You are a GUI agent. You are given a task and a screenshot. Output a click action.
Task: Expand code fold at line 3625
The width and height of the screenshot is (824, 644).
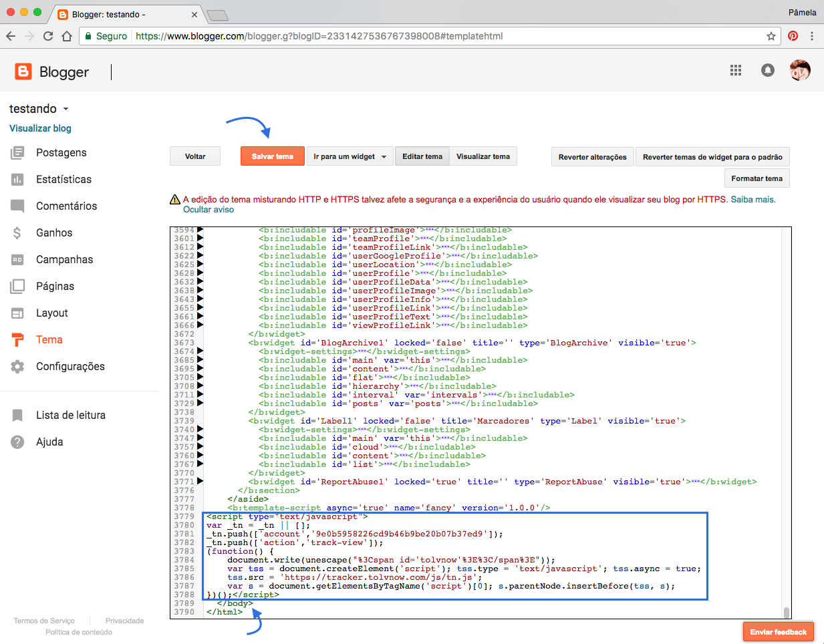coord(200,265)
